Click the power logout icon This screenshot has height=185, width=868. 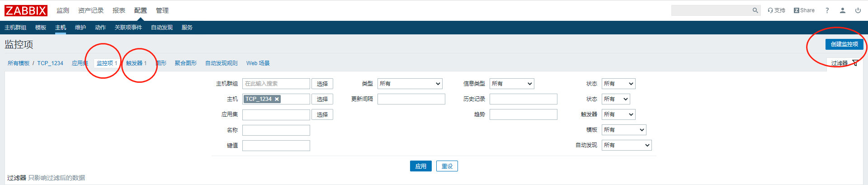click(x=858, y=10)
